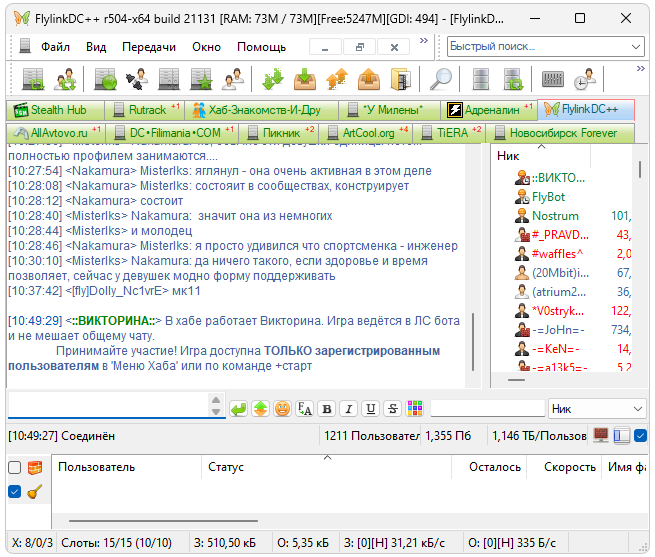This screenshot has height=557, width=655.
Task: Switch to the Rutrack hub tab
Action: pyautogui.click(x=139, y=110)
